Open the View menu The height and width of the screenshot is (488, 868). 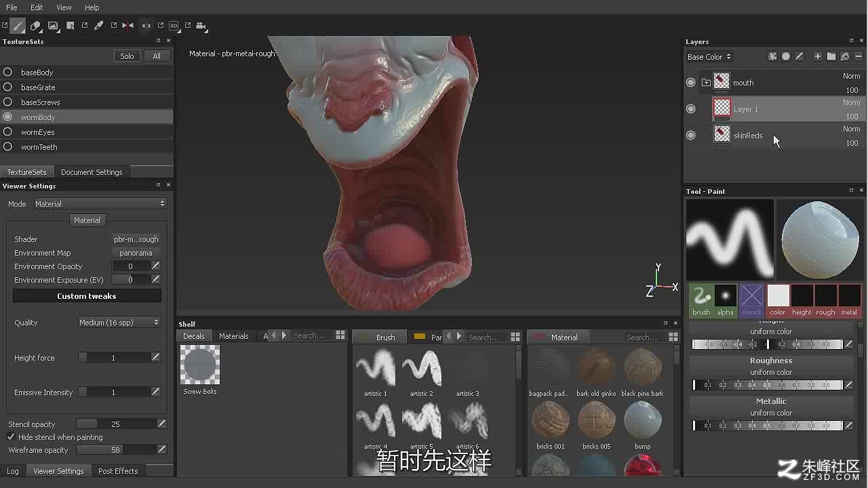(x=64, y=7)
